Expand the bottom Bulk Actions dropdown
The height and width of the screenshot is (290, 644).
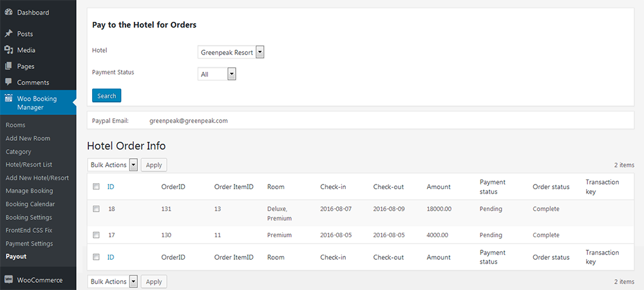(113, 282)
